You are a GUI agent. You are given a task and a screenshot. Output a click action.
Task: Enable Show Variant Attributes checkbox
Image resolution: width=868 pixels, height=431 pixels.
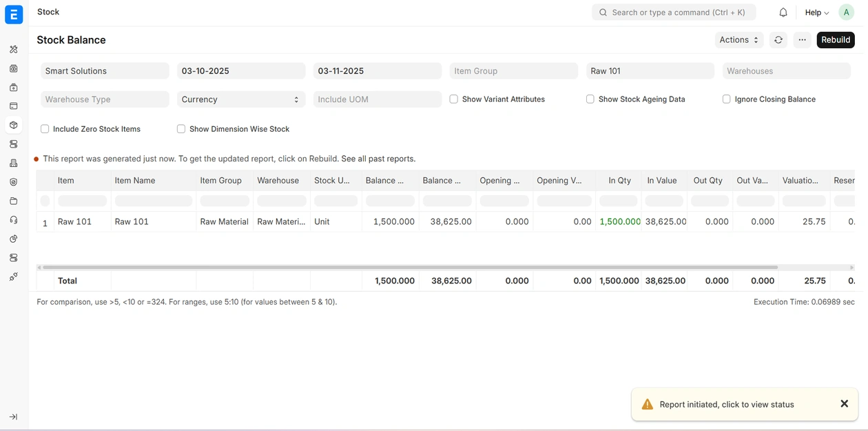click(454, 99)
